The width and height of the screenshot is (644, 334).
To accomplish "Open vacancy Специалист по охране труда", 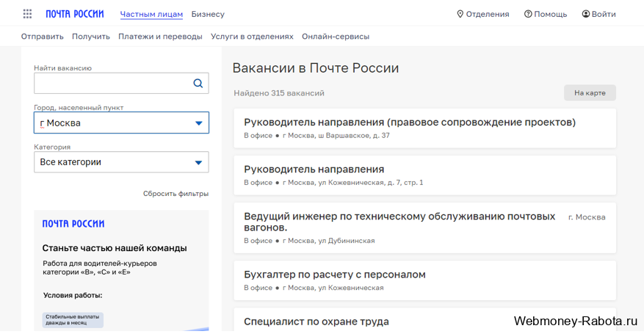I will coord(424,320).
